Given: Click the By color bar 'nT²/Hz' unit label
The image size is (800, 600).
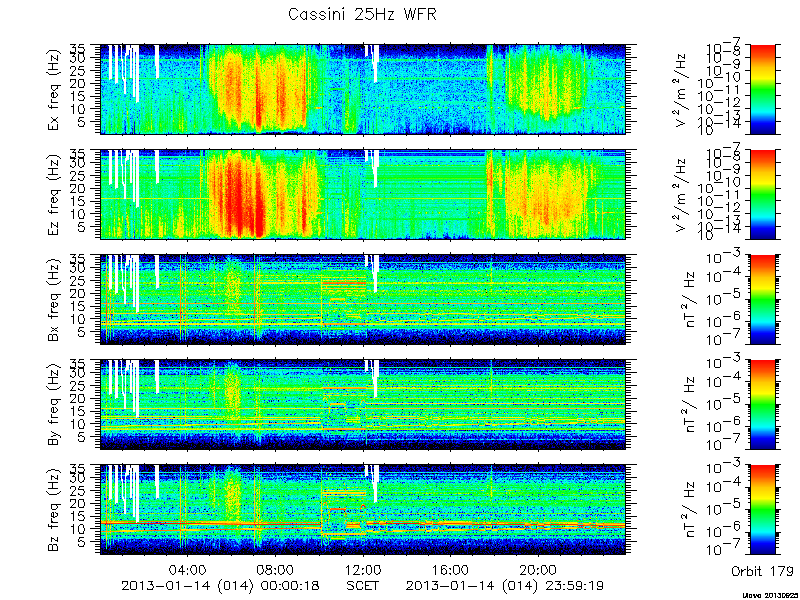Looking at the screenshot, I should [x=688, y=405].
